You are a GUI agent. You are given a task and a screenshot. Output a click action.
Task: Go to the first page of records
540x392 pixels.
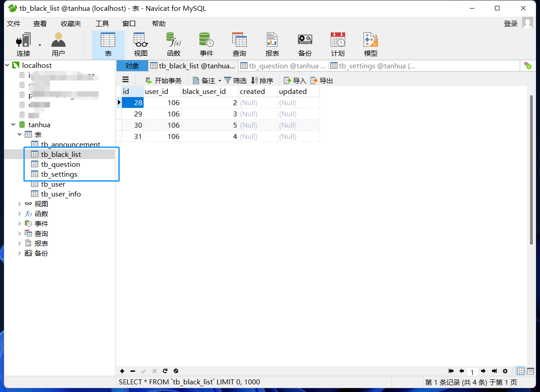tap(451, 371)
